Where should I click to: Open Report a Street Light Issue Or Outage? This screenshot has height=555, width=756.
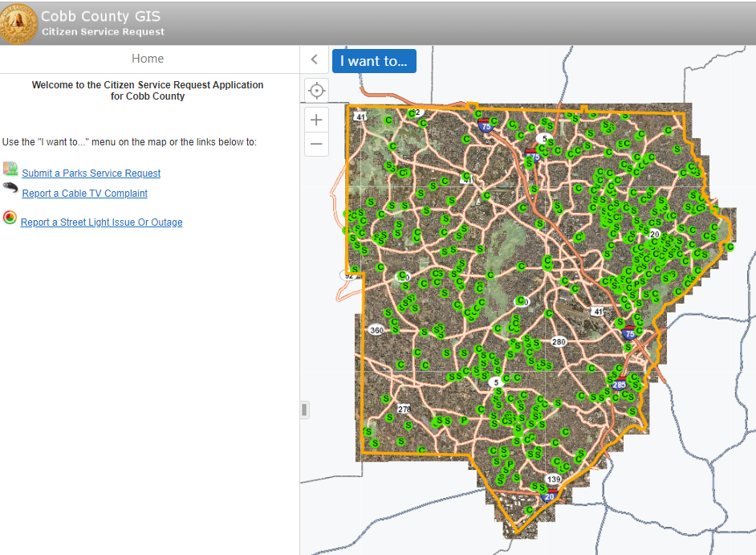point(102,222)
